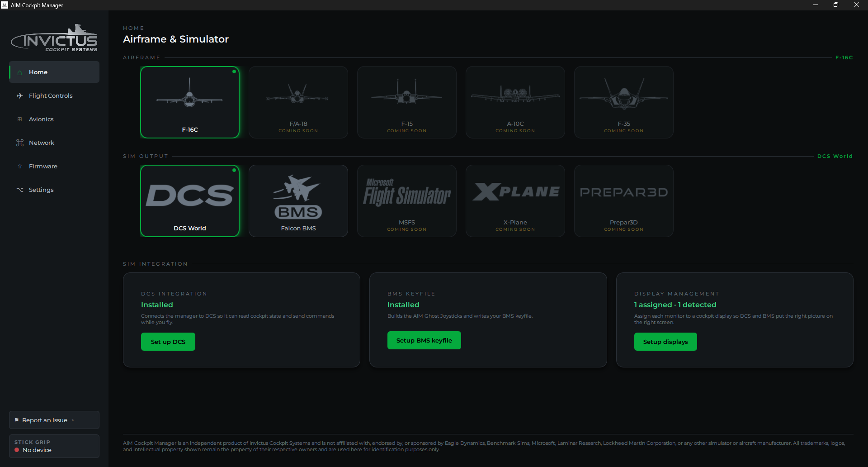Click the Prepar3D logo graphic
Viewport: 868px width, 467px height.
click(x=624, y=192)
